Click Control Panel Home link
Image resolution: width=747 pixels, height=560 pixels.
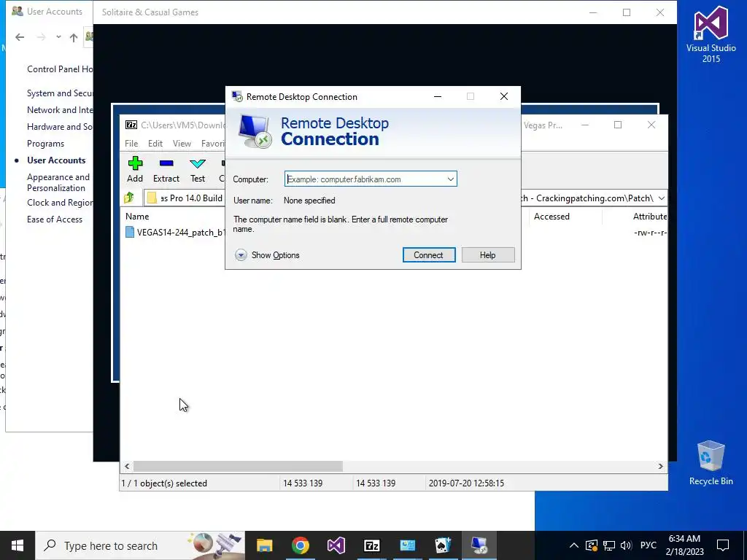[60, 69]
